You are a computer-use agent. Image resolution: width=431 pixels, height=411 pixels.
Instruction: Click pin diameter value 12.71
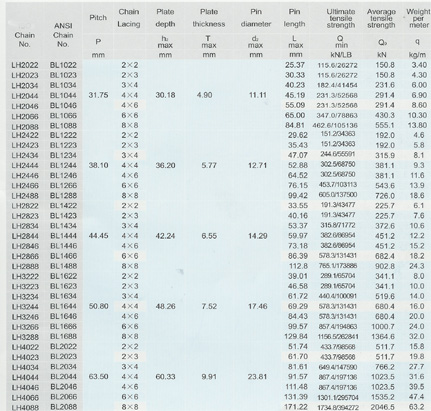258,165
